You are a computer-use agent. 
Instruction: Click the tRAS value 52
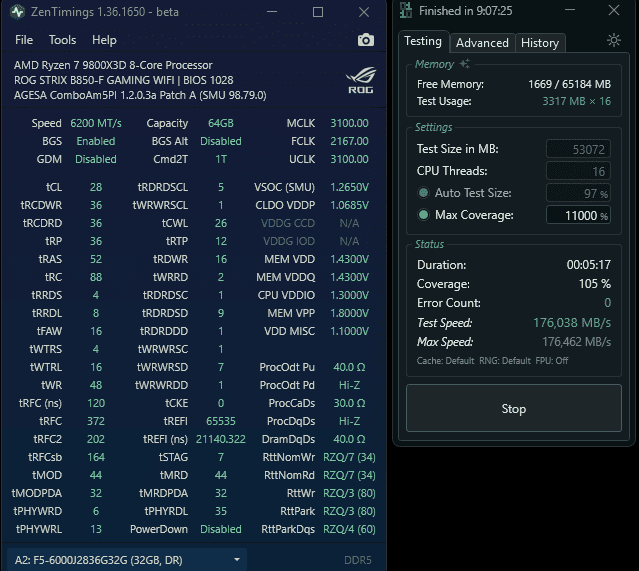96,259
